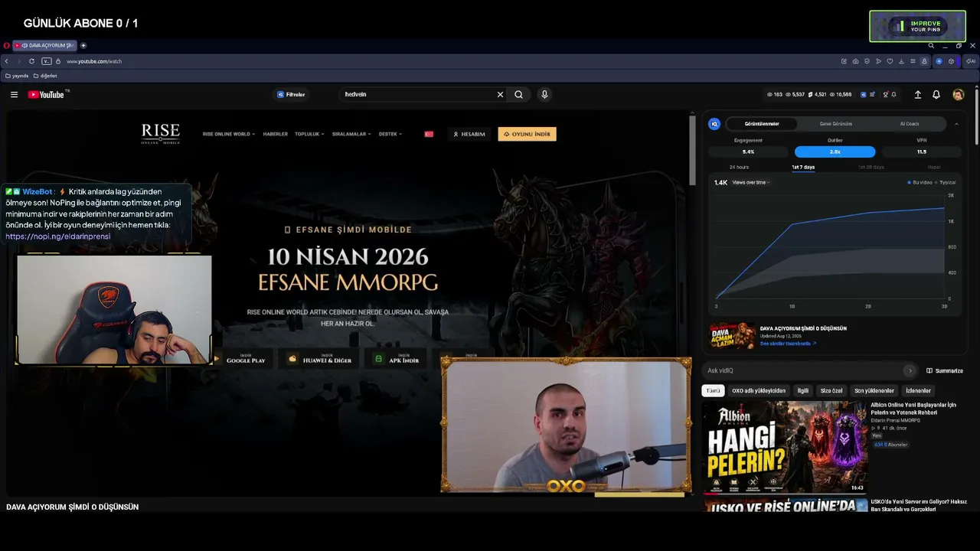Open Opera easy setup menu icon
The width and height of the screenshot is (980, 551).
point(913,61)
